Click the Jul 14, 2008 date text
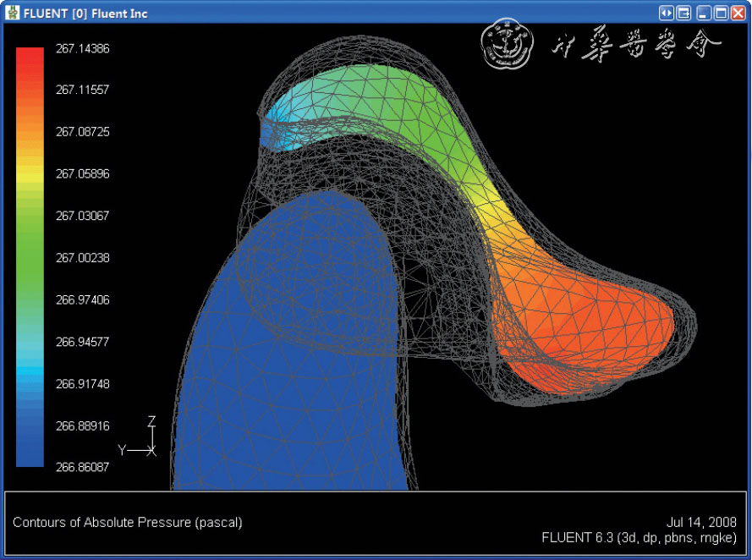Screen dimensions: 752x560 702,522
